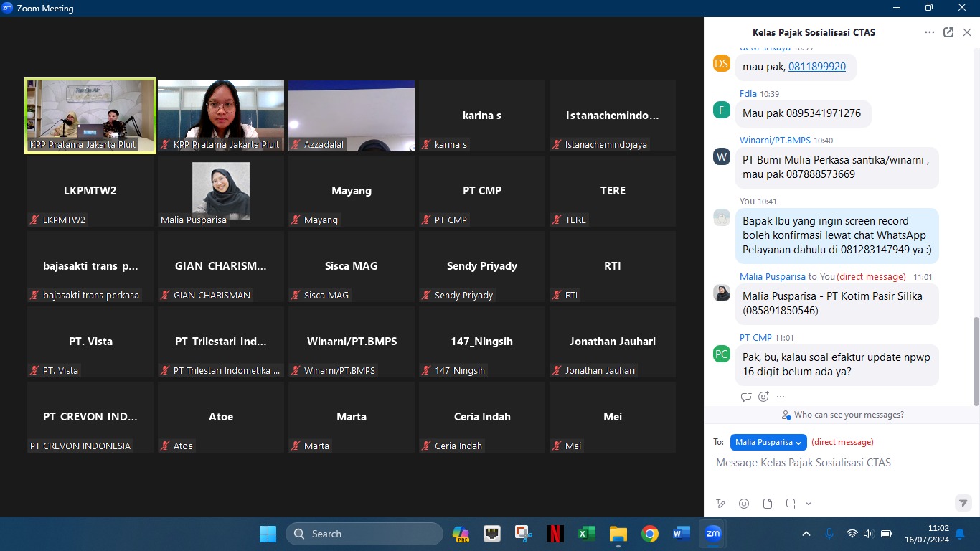Viewport: 980px width, 551px height.
Task: Open the chat panel more options ellipsis
Action: (930, 32)
